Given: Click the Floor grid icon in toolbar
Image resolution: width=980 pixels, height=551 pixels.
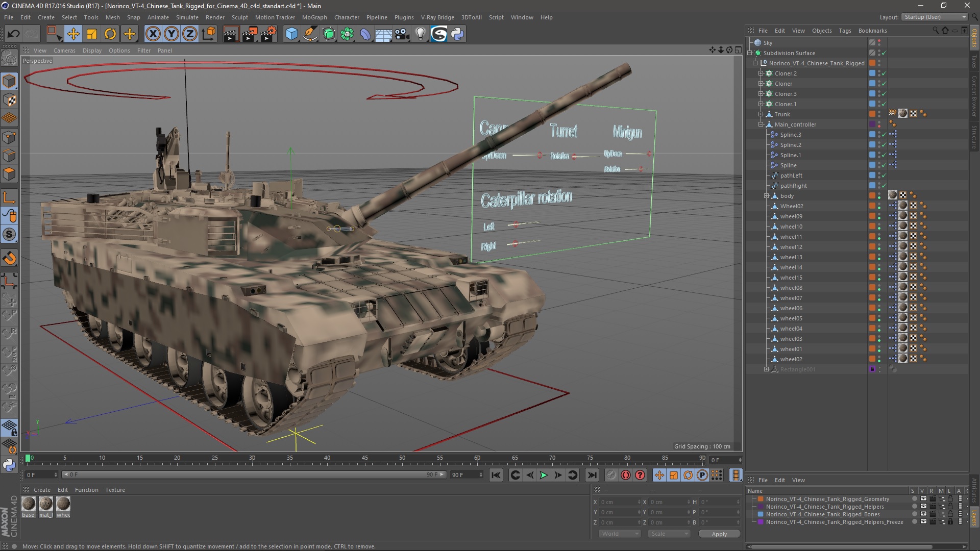Looking at the screenshot, I should click(383, 34).
